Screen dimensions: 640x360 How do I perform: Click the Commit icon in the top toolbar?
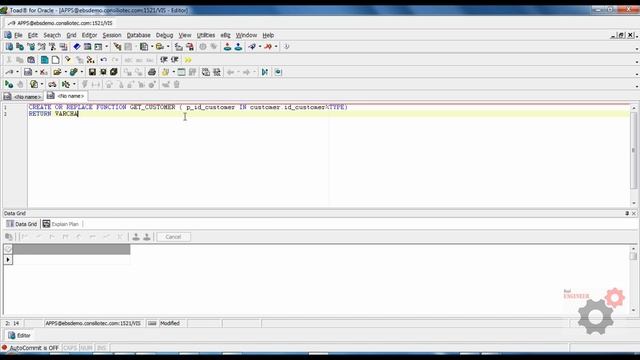227,47
